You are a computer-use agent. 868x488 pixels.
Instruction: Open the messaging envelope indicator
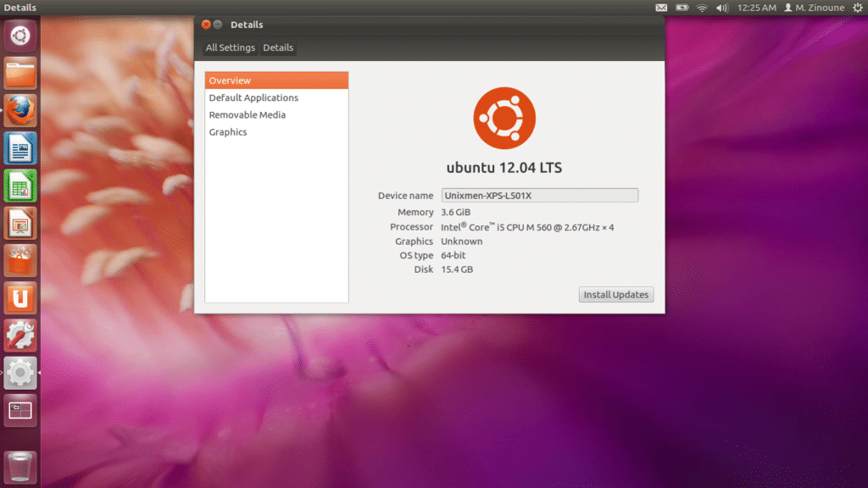tap(660, 8)
